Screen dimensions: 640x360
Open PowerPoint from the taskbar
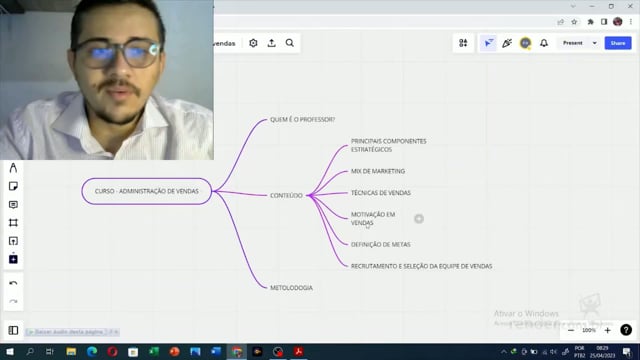175,351
